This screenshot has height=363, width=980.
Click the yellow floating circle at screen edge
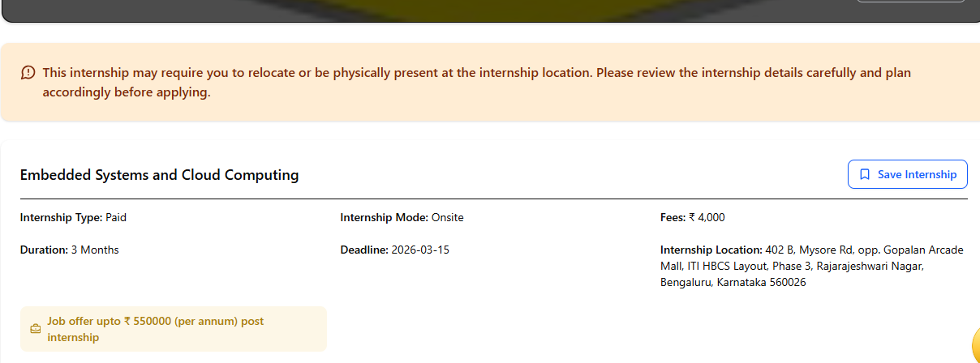(x=975, y=345)
